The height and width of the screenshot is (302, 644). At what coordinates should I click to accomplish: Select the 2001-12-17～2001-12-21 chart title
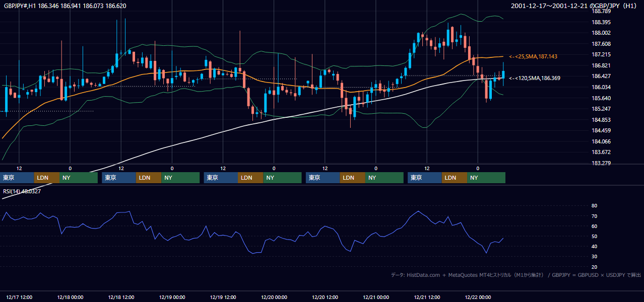pyautogui.click(x=574, y=6)
